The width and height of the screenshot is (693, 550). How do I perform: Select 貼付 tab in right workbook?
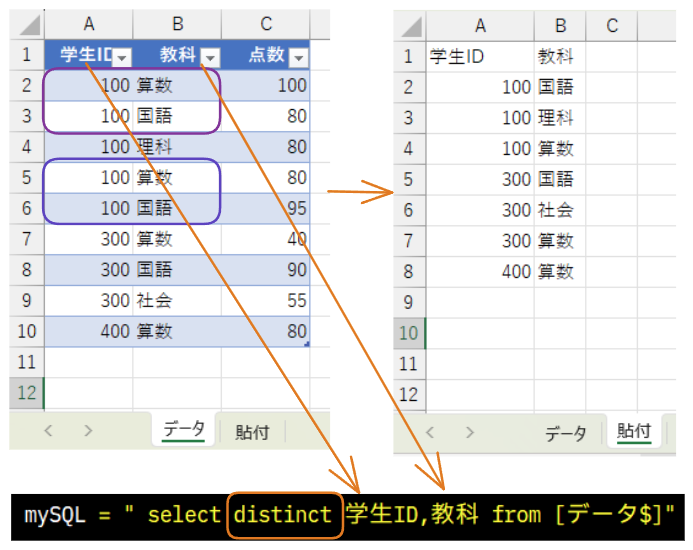pyautogui.click(x=634, y=431)
